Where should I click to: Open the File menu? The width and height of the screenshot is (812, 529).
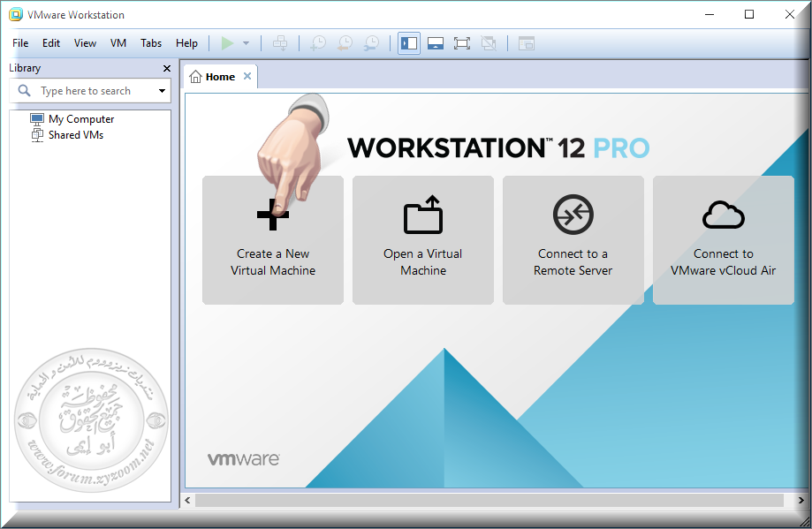coord(20,43)
